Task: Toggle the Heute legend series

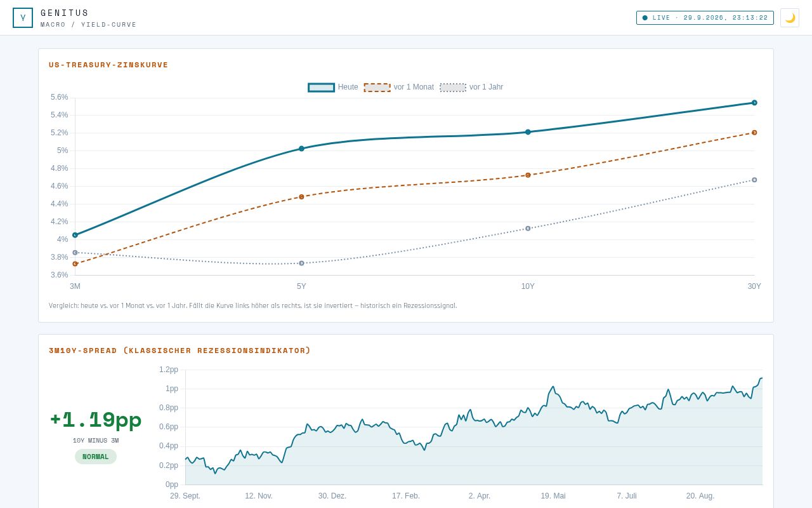Action: click(333, 87)
